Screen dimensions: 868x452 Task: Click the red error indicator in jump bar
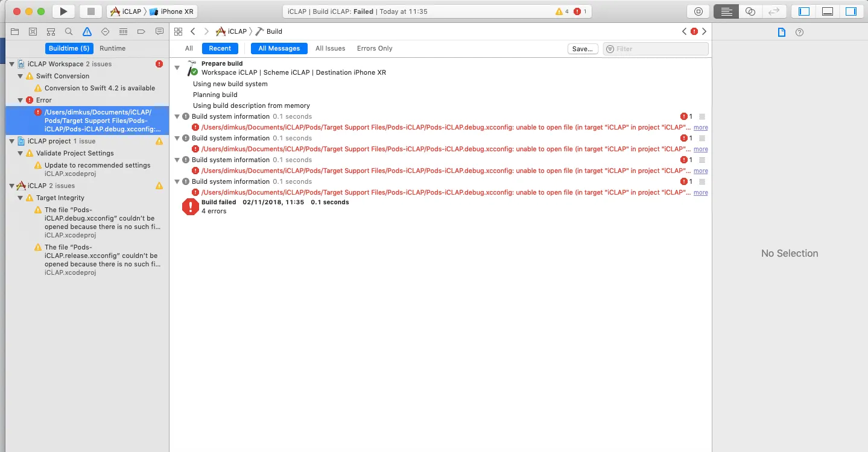[x=694, y=31]
